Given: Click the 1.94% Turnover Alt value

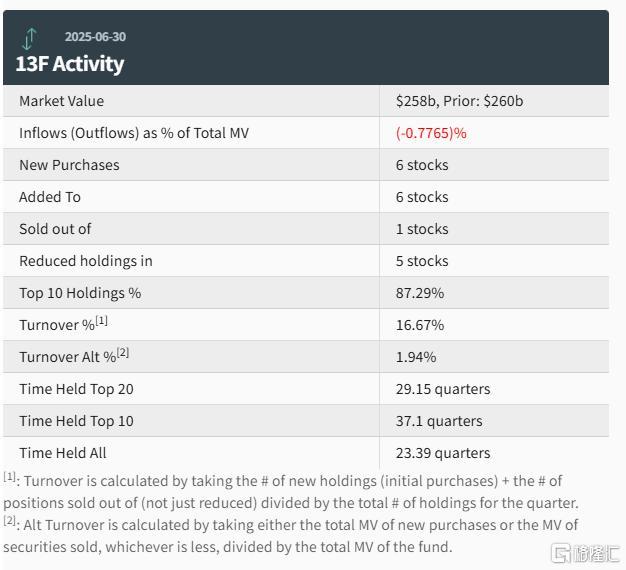Looking at the screenshot, I should (x=416, y=357).
